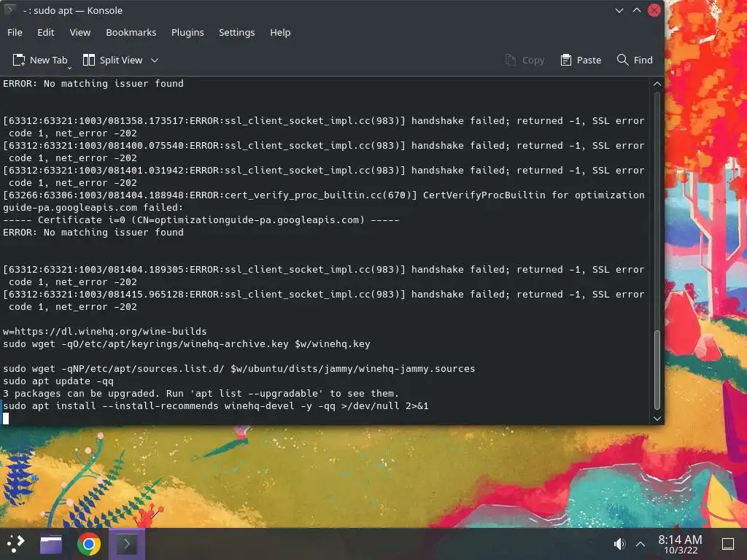Open the Settings menu
747x560 pixels.
[237, 32]
